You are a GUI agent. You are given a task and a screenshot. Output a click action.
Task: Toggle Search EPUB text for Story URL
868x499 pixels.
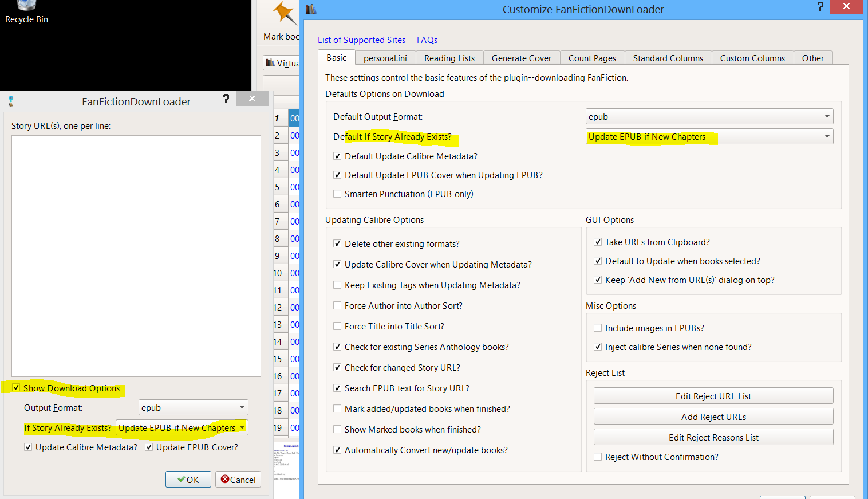tap(337, 388)
